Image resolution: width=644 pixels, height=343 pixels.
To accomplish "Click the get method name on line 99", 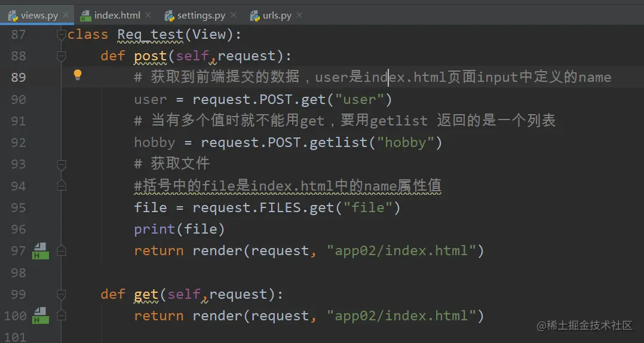I will coord(146,295).
